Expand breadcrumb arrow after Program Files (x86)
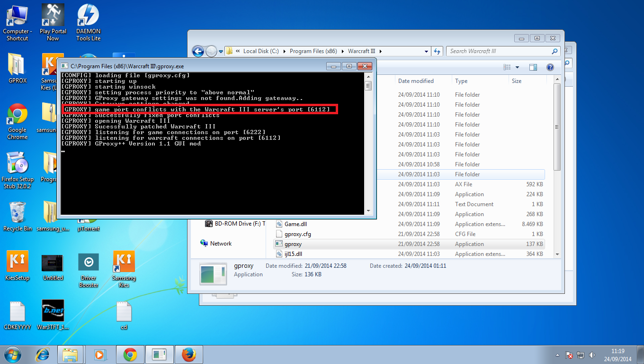644x364 pixels. point(343,51)
